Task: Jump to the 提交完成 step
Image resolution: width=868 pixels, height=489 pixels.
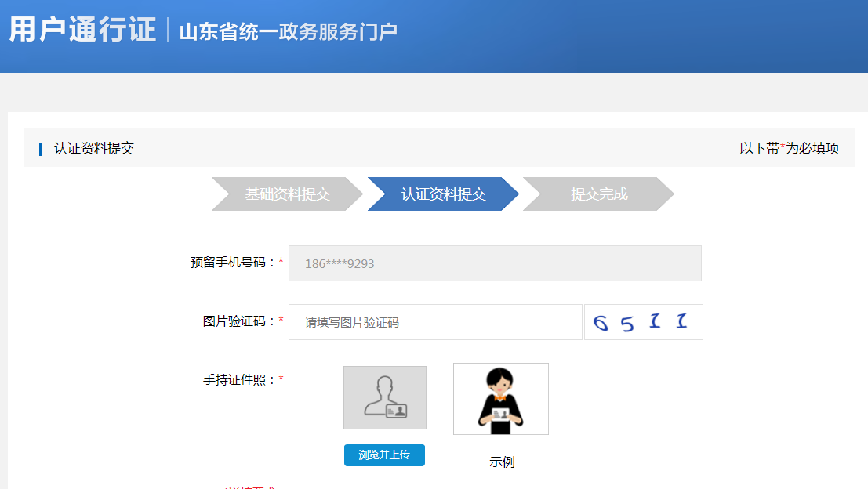Action: coord(598,194)
